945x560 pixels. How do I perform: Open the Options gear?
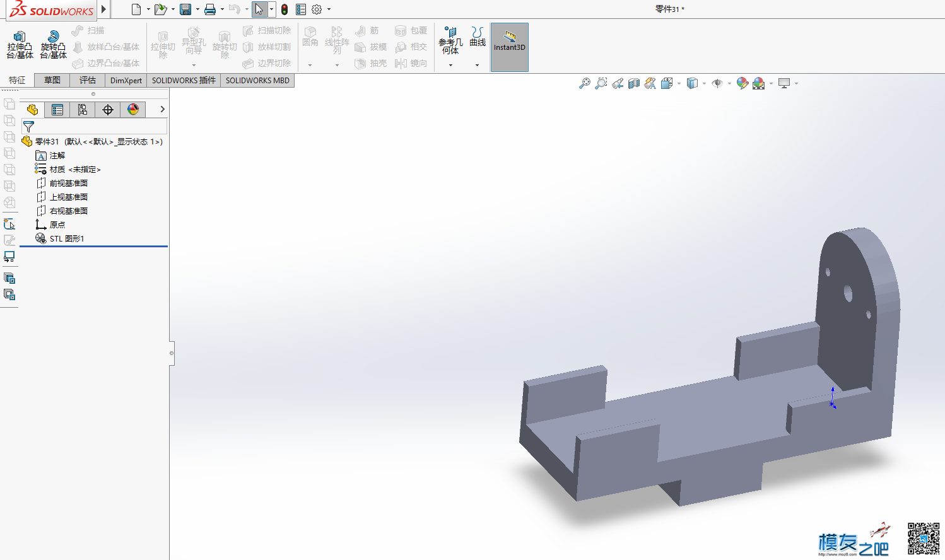click(x=317, y=9)
